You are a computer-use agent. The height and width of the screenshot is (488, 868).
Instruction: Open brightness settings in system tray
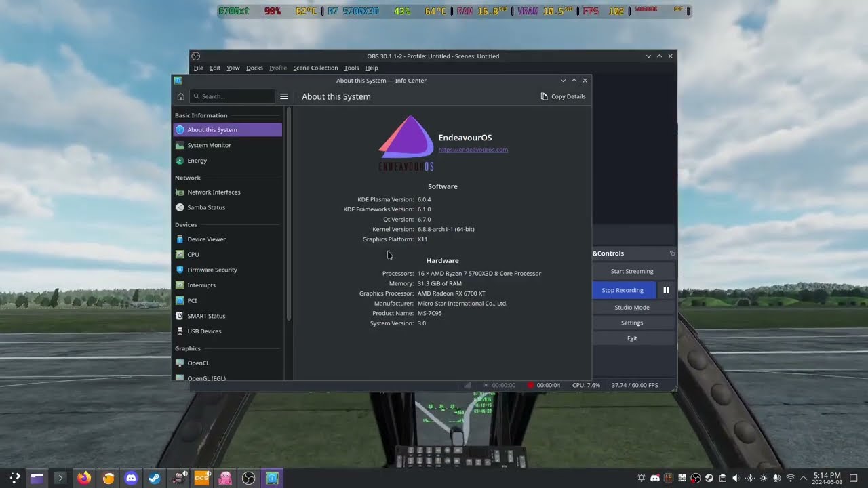tap(764, 478)
